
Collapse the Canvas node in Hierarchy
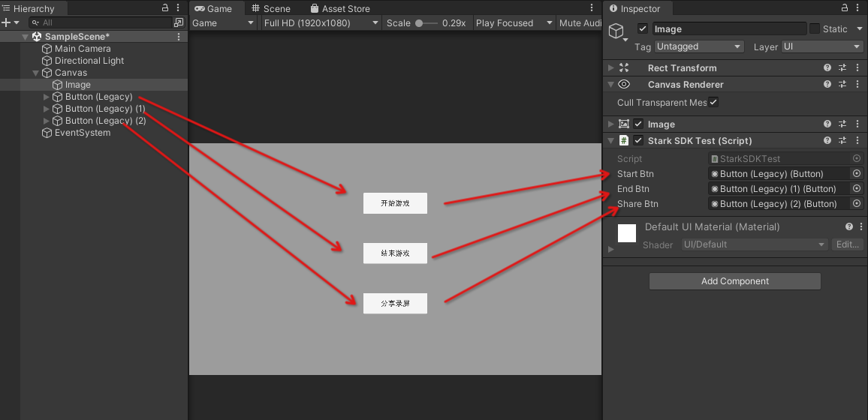(x=36, y=73)
